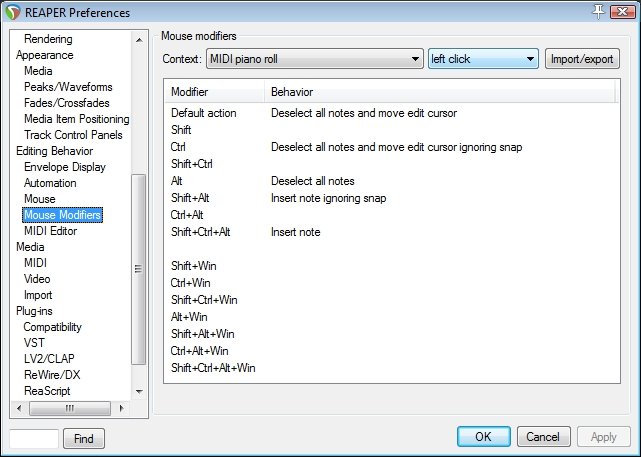This screenshot has height=457, width=641.
Task: Close the REAPER Preferences window
Action: (622, 11)
